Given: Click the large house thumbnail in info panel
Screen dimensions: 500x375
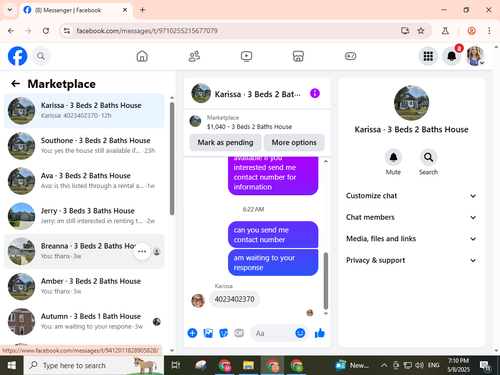Looking at the screenshot, I should [411, 103].
